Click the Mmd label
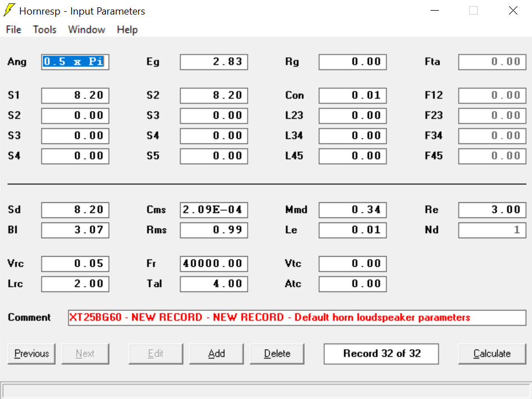532x399 pixels. [296, 210]
